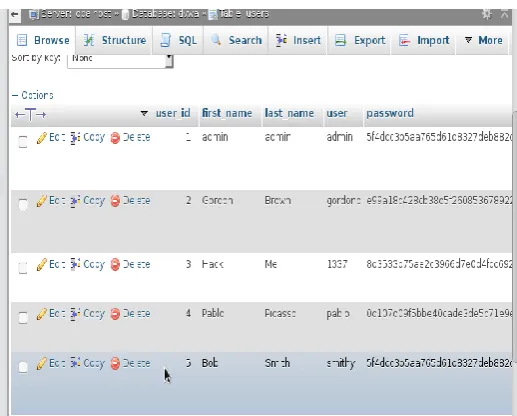Toggle full texts using the arrows T icon

click(30, 115)
